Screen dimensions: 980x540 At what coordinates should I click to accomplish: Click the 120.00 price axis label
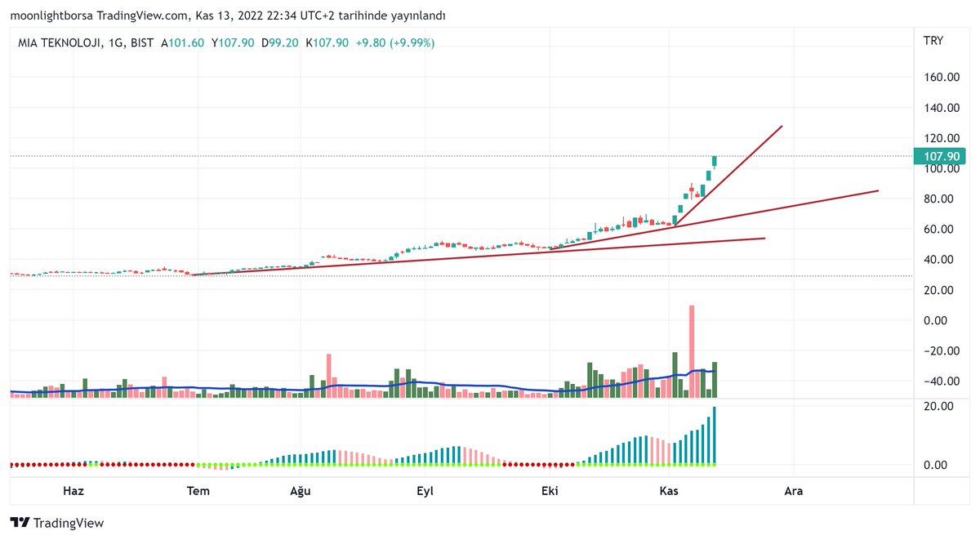coord(941,138)
